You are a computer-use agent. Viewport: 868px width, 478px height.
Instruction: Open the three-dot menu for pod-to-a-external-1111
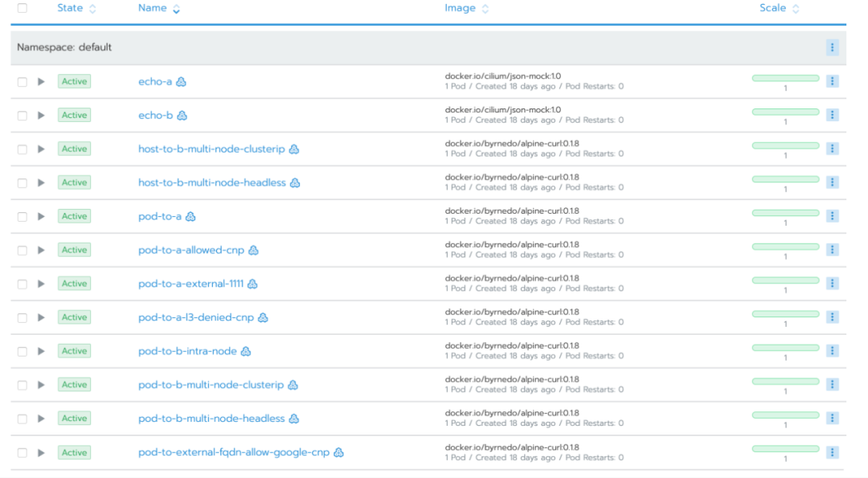832,284
